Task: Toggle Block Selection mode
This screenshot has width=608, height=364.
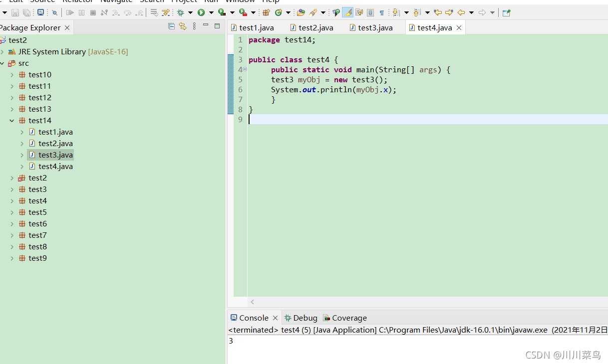Action: 370,12
